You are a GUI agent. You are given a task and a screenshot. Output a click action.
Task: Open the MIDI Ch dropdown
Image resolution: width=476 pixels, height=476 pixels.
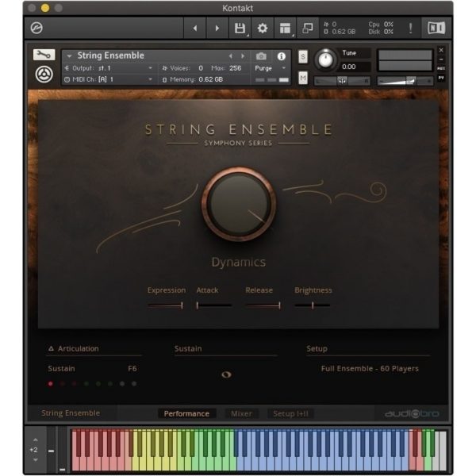tap(109, 79)
